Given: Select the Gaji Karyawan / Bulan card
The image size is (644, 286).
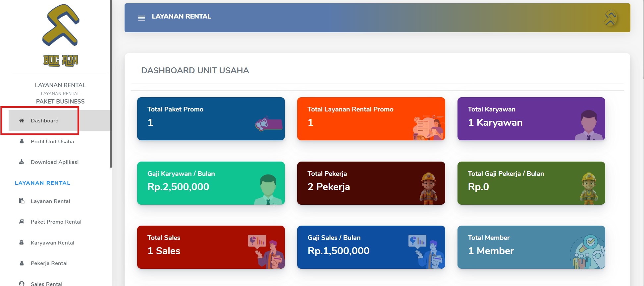Looking at the screenshot, I should 211,183.
